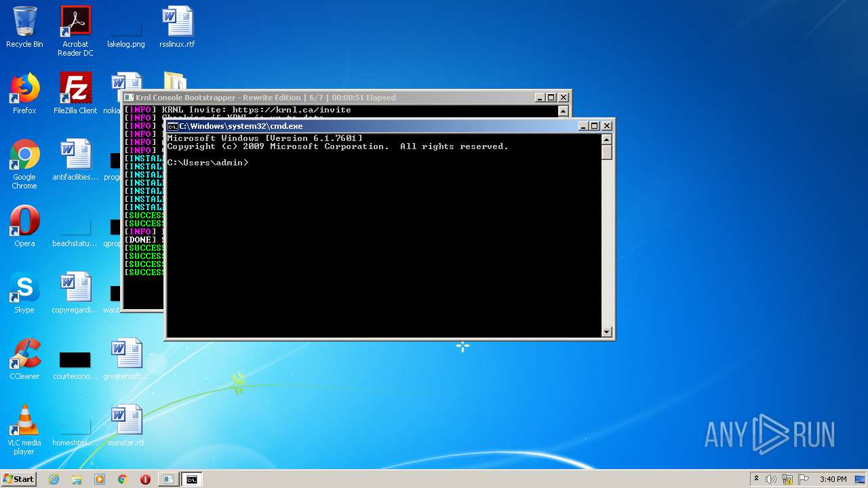Image resolution: width=868 pixels, height=488 pixels.
Task: Open Windows Media Player taskbar icon
Action: coord(100,479)
